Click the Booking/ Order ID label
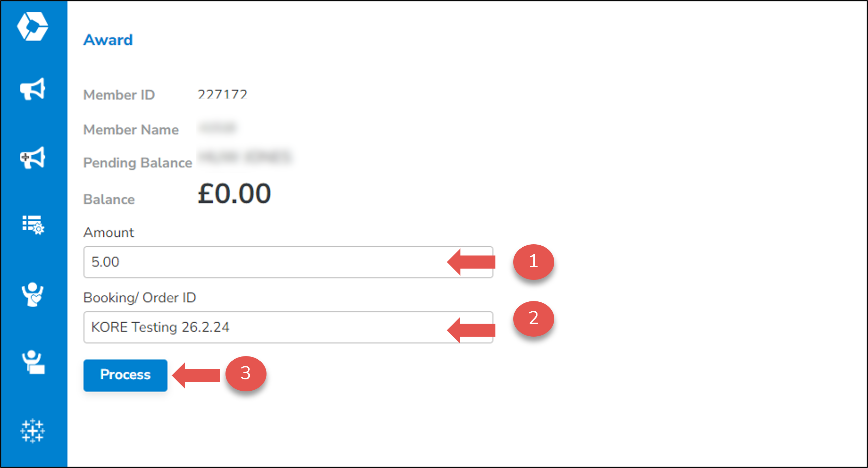 coord(140,298)
